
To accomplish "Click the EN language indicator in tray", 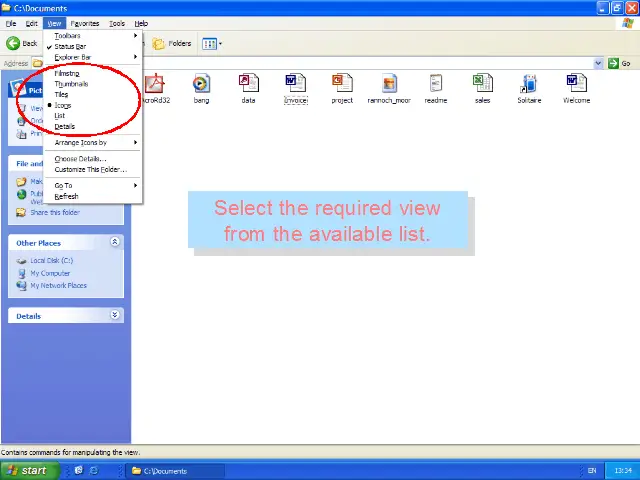I will click(592, 471).
